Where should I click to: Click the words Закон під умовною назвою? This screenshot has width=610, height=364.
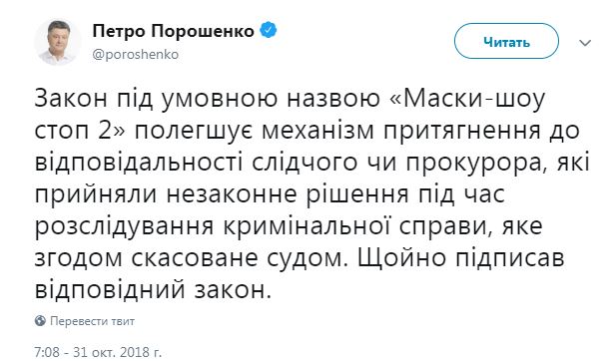tap(207, 100)
